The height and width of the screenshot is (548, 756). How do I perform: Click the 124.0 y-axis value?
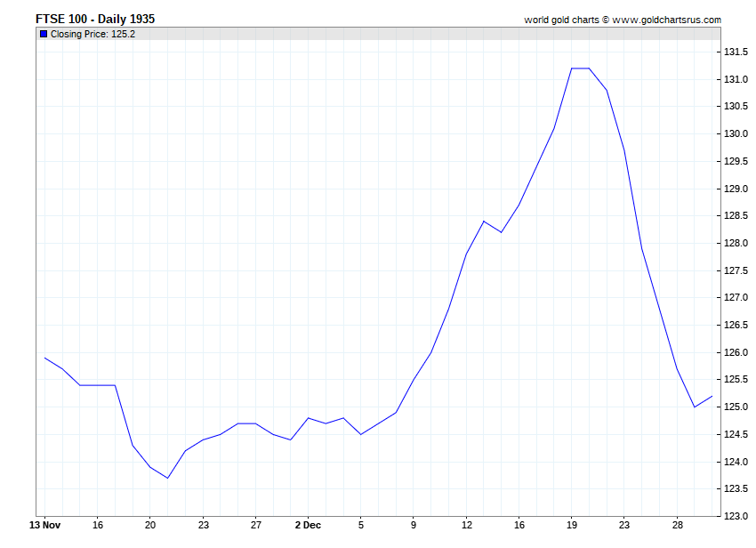click(736, 462)
